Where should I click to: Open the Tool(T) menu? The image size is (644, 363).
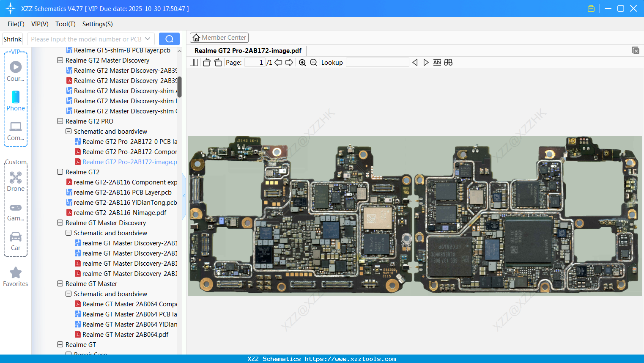point(65,24)
